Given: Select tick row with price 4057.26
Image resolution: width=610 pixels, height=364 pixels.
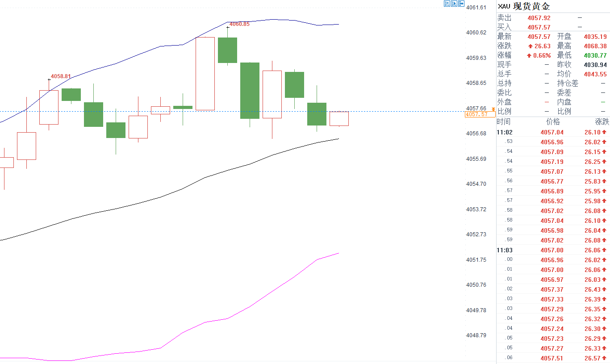Looking at the screenshot, I should point(553,319).
